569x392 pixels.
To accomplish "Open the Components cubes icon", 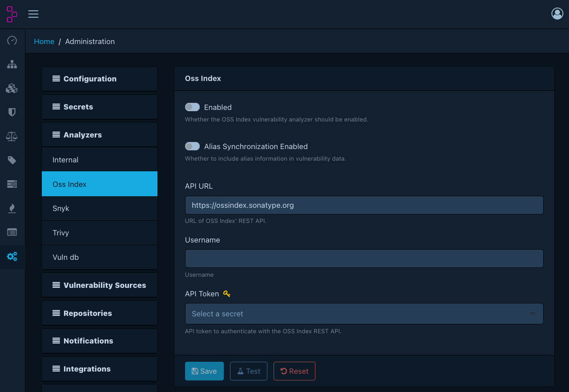I will [12, 88].
